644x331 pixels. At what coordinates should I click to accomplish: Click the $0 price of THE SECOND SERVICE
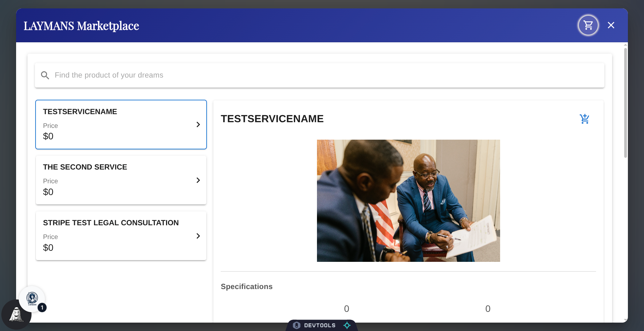pos(48,192)
